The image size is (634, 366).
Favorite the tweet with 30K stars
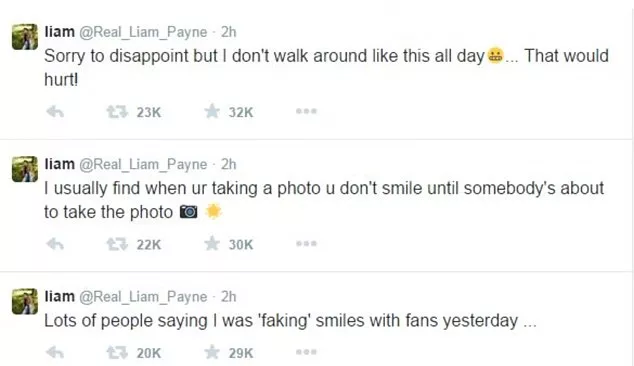[x=212, y=243]
